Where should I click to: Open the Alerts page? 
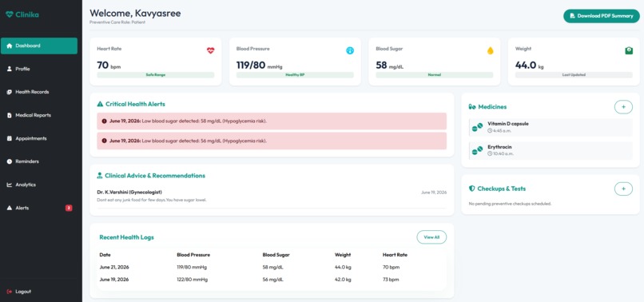[39, 208]
